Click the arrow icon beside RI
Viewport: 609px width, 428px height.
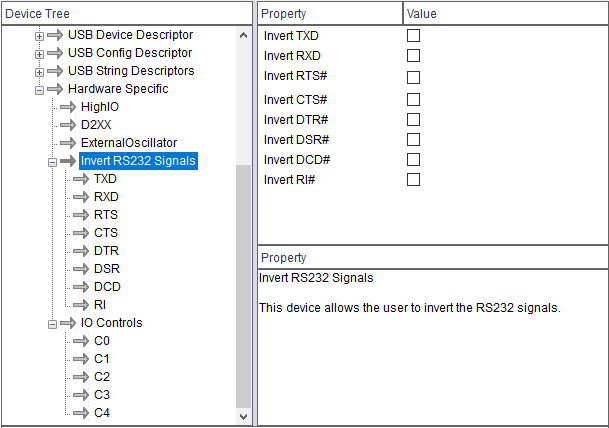click(x=80, y=305)
